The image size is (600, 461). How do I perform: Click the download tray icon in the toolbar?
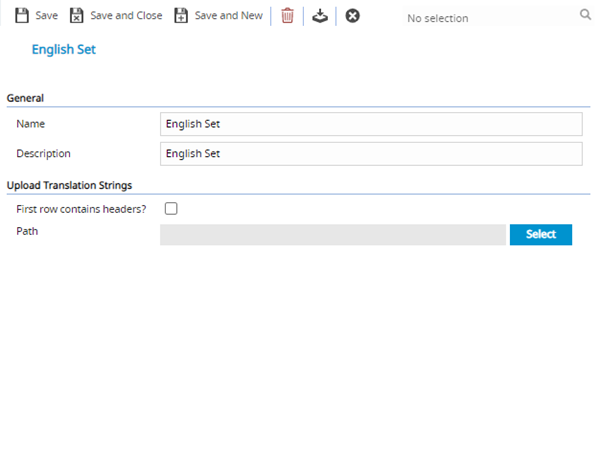(x=319, y=16)
